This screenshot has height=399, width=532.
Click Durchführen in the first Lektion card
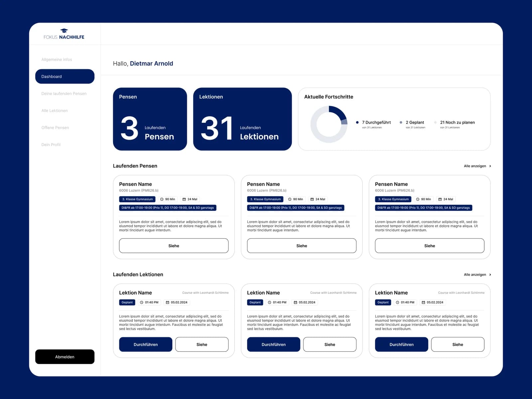click(146, 344)
